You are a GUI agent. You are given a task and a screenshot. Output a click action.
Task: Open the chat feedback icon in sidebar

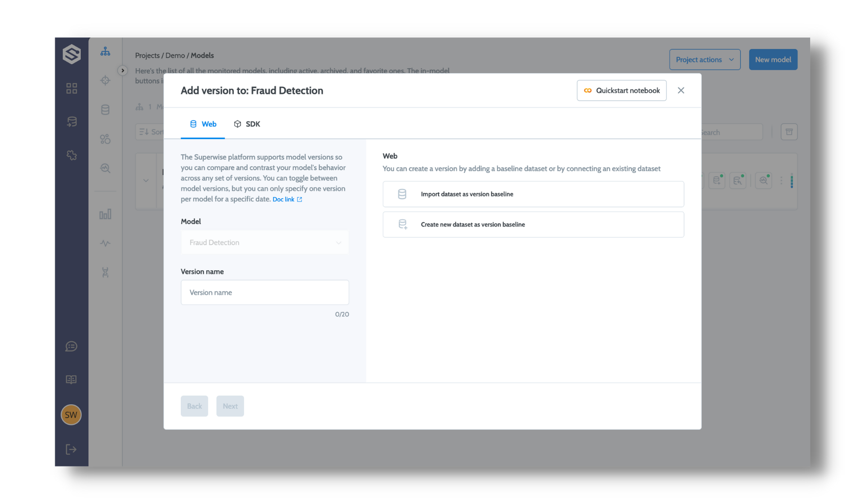(x=72, y=346)
